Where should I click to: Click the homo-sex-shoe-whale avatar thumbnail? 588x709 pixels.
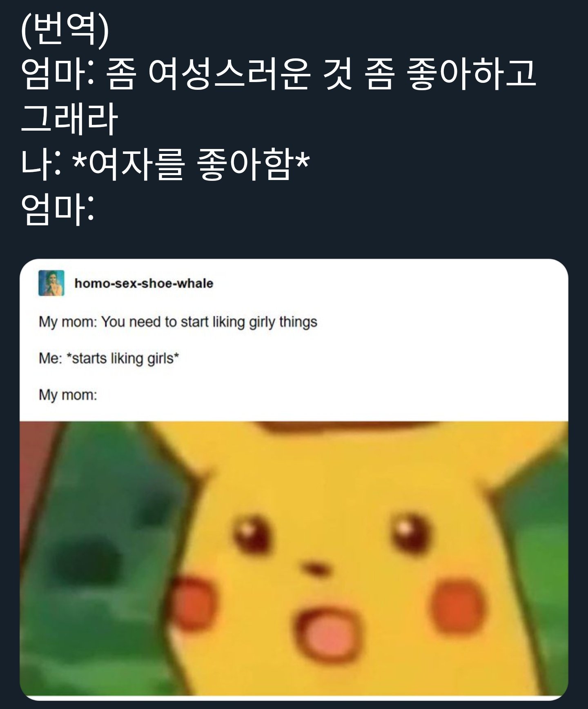point(51,283)
